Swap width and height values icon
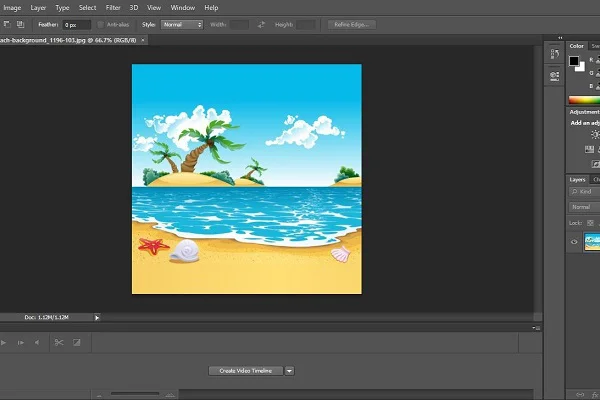 tap(261, 24)
